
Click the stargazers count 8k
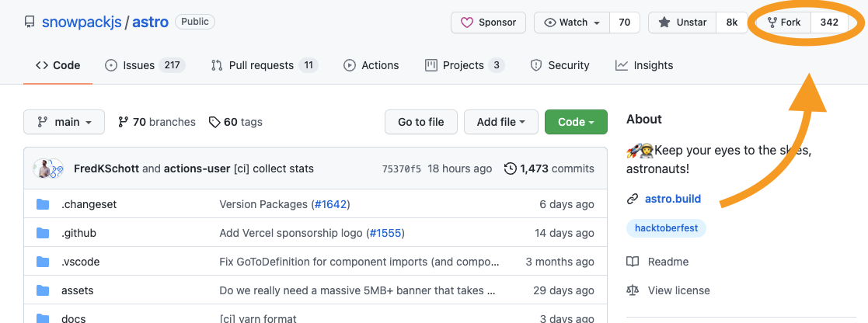(x=731, y=23)
